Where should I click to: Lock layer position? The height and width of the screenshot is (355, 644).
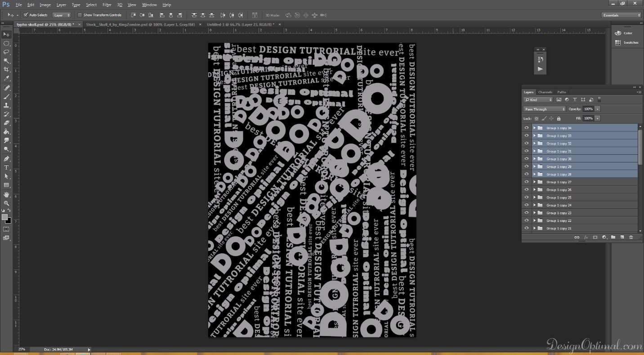pyautogui.click(x=551, y=118)
